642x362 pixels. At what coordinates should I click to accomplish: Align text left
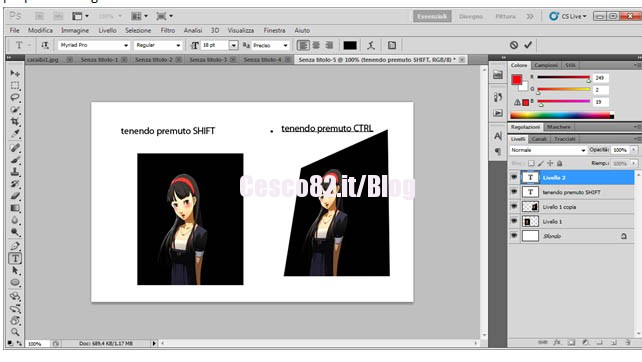coord(303,45)
